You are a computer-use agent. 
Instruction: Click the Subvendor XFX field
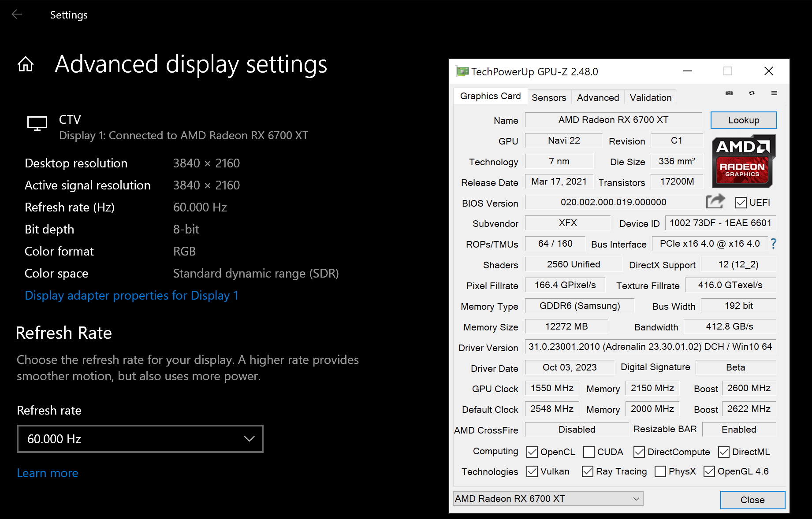tap(568, 223)
